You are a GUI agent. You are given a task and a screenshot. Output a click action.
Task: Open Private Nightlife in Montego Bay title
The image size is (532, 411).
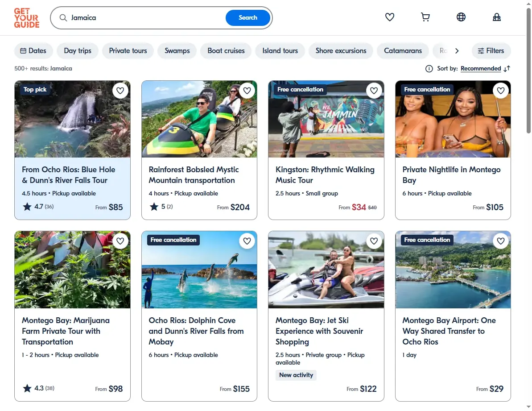(451, 175)
